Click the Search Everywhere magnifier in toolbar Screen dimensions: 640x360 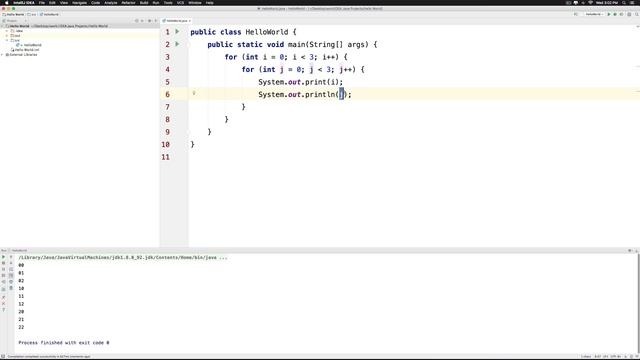coord(637,14)
